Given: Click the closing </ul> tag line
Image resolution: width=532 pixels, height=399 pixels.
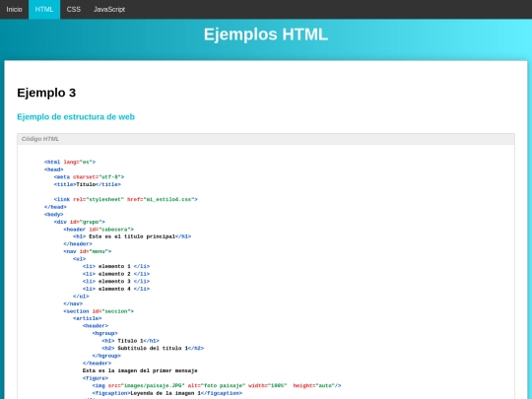Looking at the screenshot, I should click(81, 297).
